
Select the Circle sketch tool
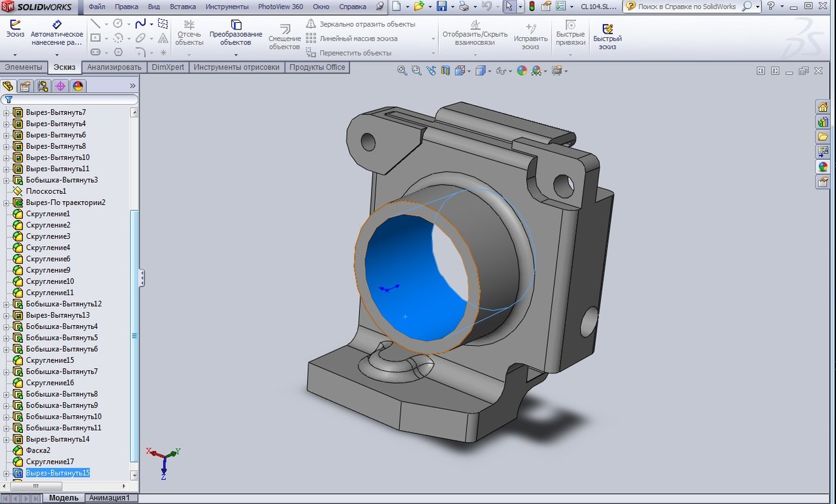[118, 24]
